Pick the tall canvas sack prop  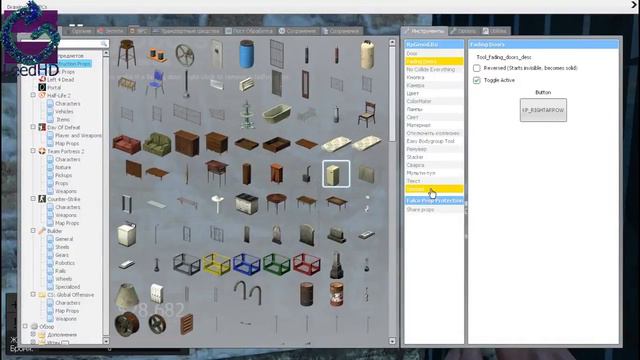pyautogui.click(x=367, y=54)
